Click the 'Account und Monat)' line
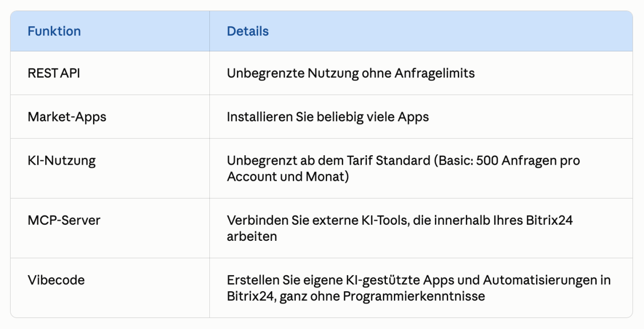This screenshot has height=329, width=644. point(287,177)
